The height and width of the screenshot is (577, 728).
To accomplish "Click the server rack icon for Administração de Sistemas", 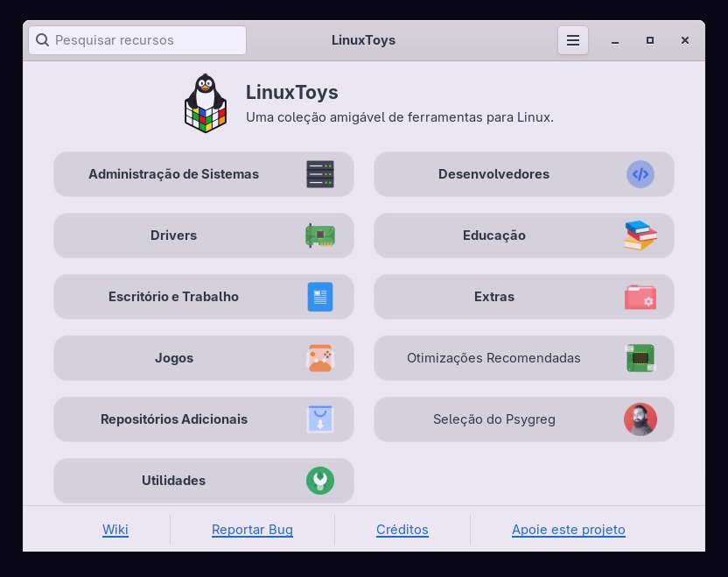I will (x=320, y=174).
